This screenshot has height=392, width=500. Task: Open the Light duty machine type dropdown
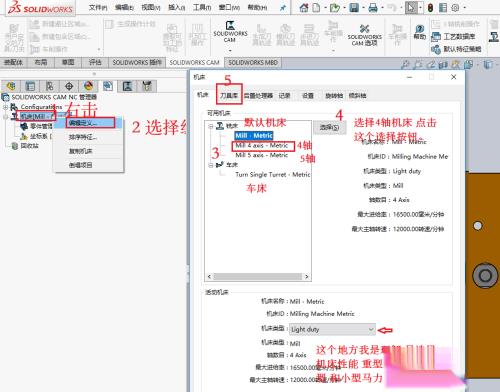(332, 329)
